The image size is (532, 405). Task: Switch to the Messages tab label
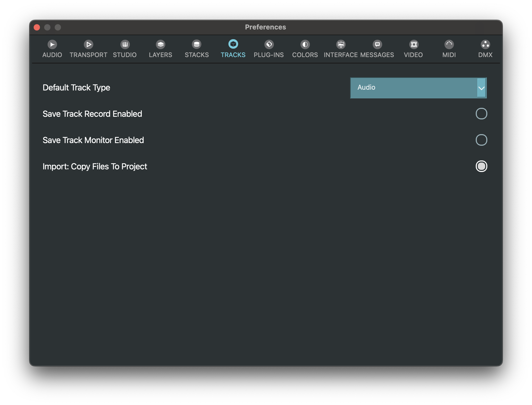coord(377,55)
